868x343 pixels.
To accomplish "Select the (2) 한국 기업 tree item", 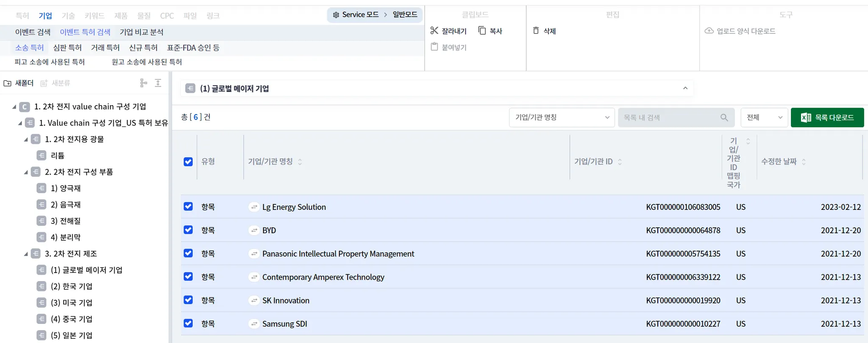I will pyautogui.click(x=71, y=286).
